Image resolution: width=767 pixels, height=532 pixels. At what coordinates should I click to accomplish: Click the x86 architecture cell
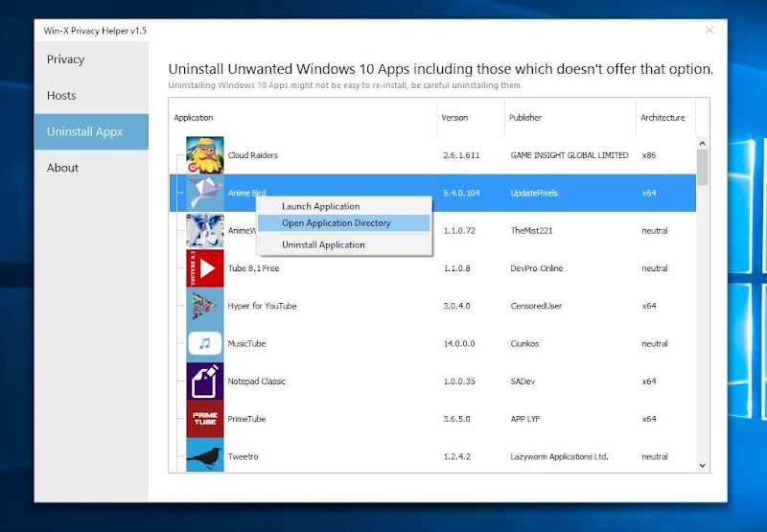click(649, 155)
